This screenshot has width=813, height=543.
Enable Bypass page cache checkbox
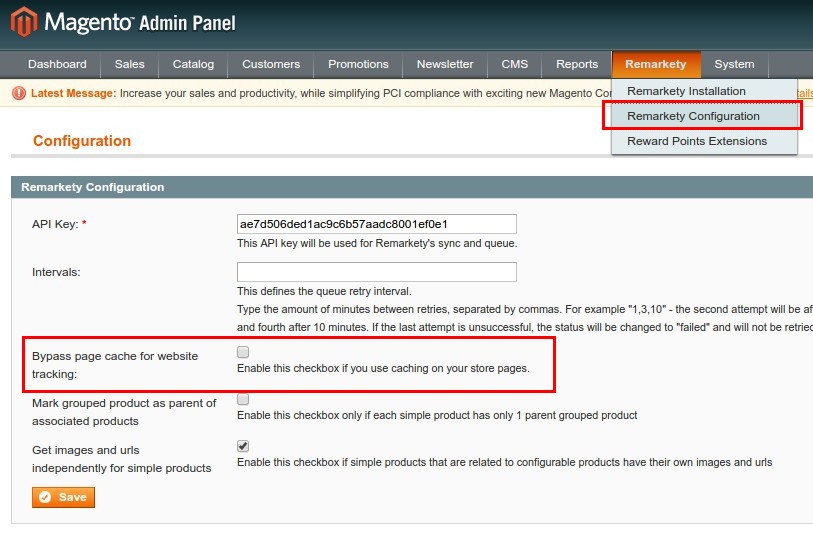tap(243, 352)
